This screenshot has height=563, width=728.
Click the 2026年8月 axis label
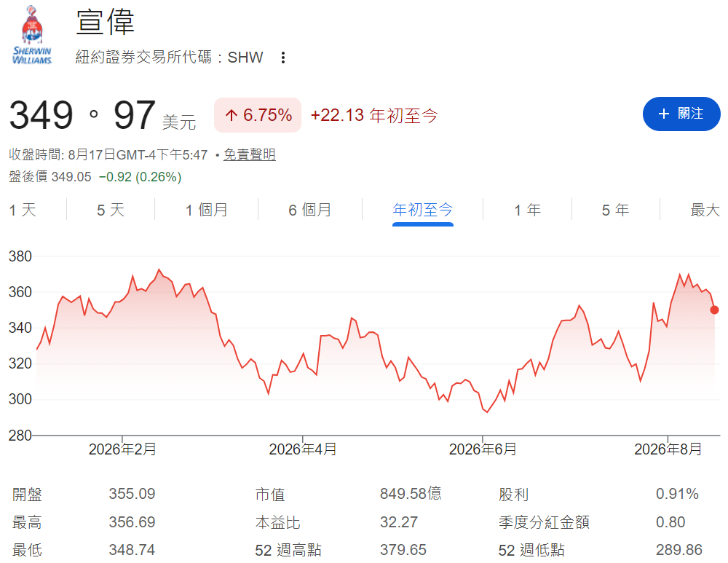click(x=668, y=449)
